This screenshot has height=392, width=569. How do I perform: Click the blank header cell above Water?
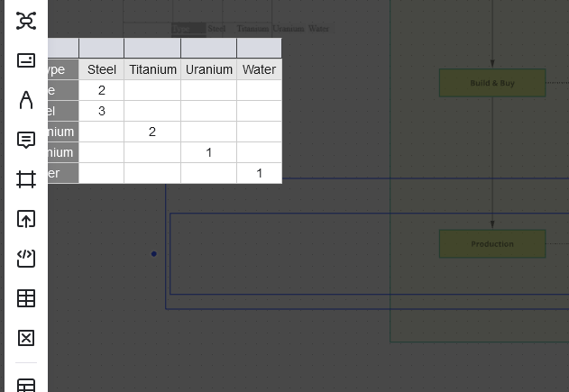pyautogui.click(x=259, y=48)
